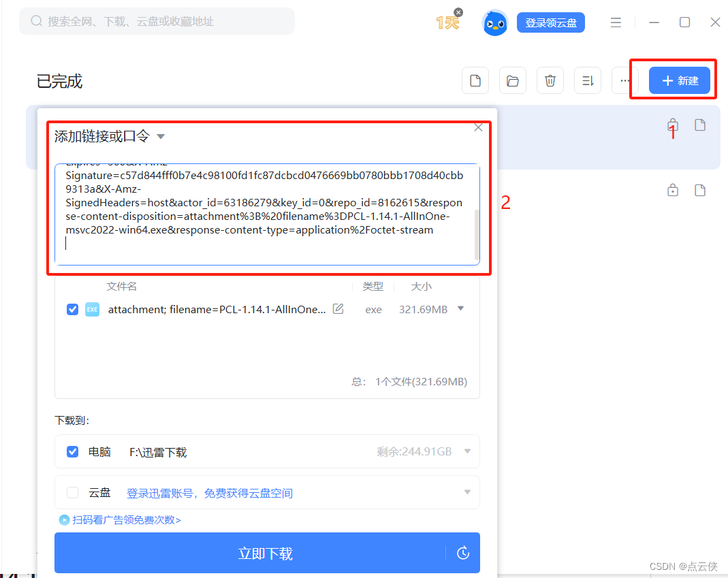Click 登录领云盘 button
This screenshot has height=578, width=728.
(551, 22)
